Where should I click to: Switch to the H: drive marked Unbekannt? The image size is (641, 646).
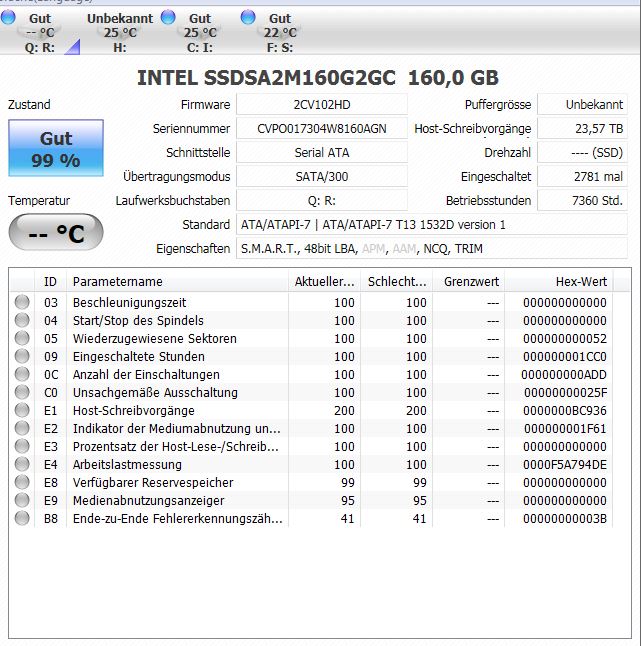click(x=120, y=33)
